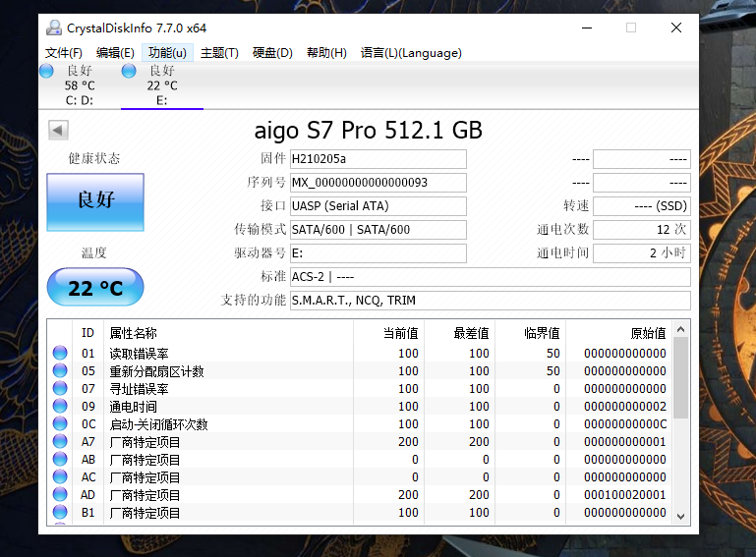Screen dimensions: 756x557
Task: Click the 温度 label above temperature
Action: pyautogui.click(x=94, y=253)
